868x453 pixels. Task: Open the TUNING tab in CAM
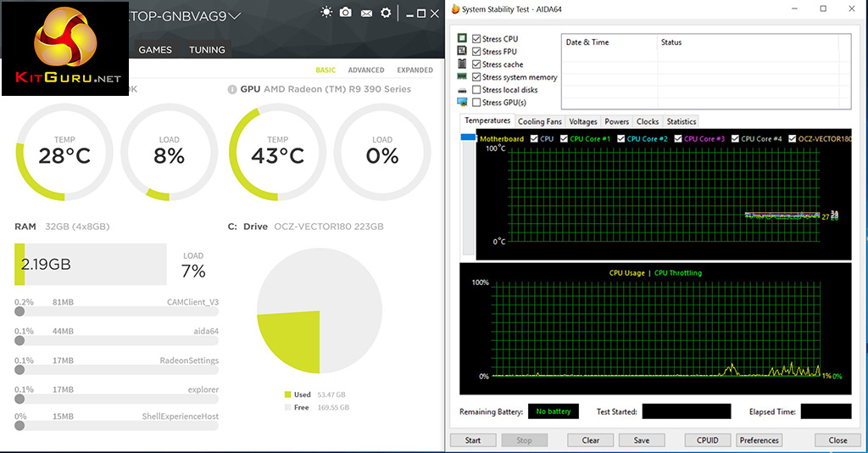(x=207, y=50)
